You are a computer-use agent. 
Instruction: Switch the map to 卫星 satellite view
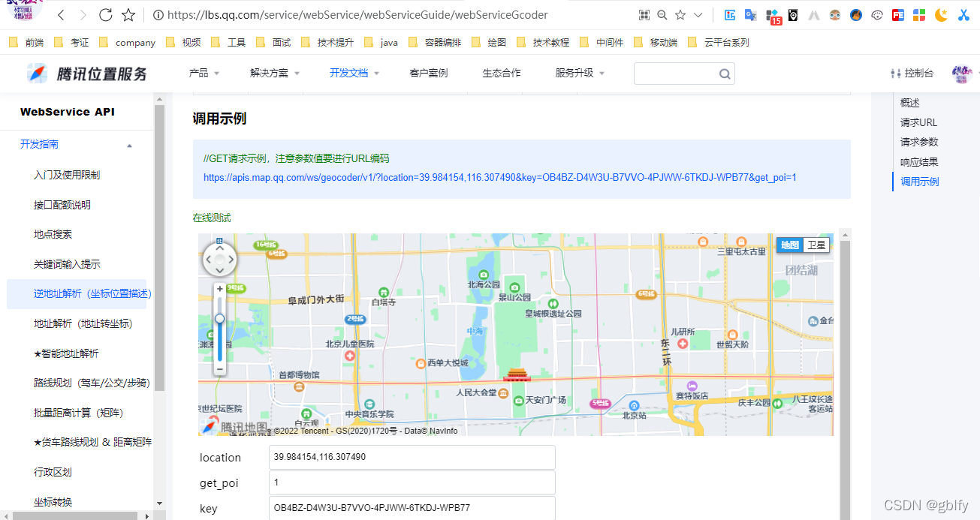pyautogui.click(x=816, y=245)
